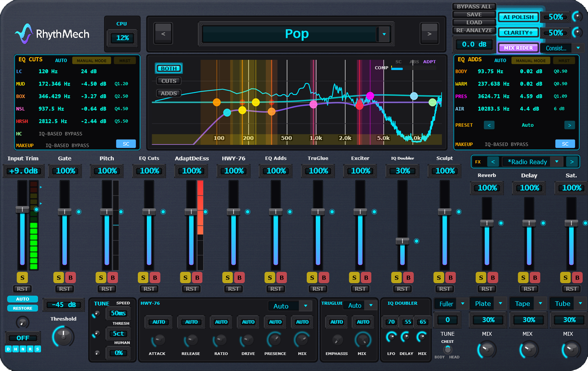
Task: Select the CUTS graph view
Action: [x=169, y=81]
